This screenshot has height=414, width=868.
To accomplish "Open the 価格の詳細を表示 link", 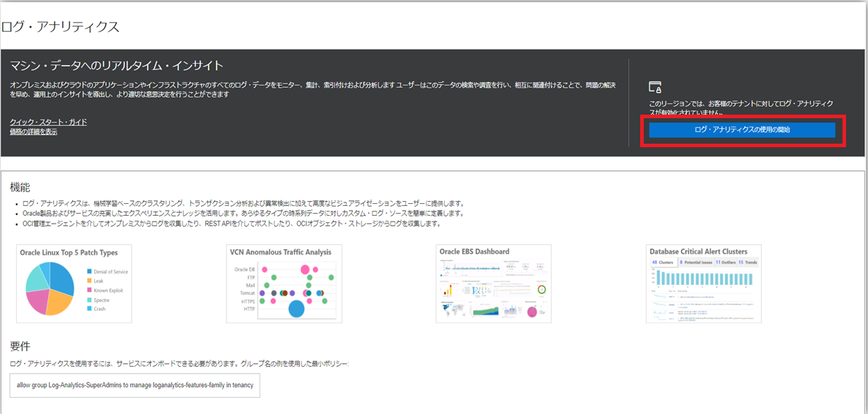I will 34,132.
